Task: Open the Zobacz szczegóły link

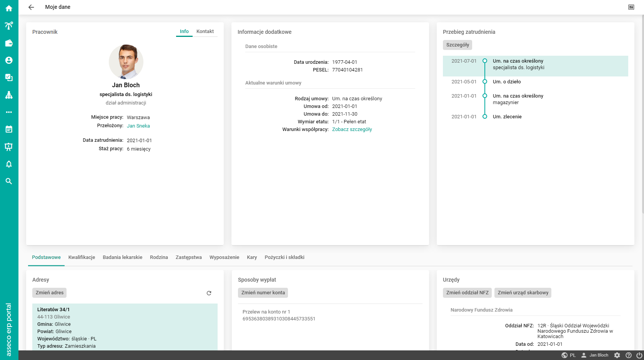Action: coord(352,129)
